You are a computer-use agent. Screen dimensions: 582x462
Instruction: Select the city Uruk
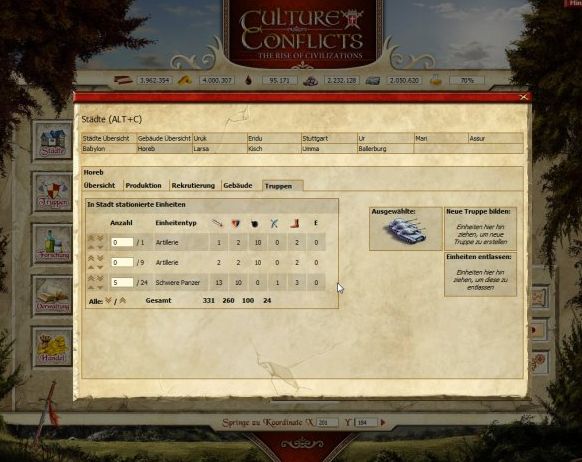[x=219, y=138]
